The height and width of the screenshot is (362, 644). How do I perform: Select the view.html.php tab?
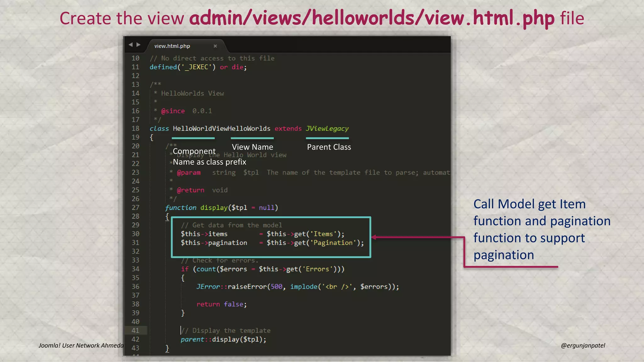[172, 46]
